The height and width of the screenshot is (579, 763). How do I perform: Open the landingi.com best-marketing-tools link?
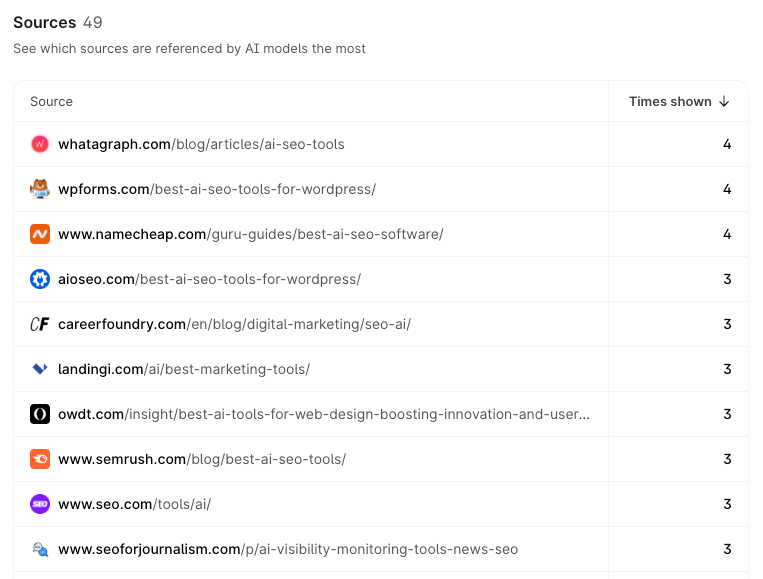click(x=184, y=369)
